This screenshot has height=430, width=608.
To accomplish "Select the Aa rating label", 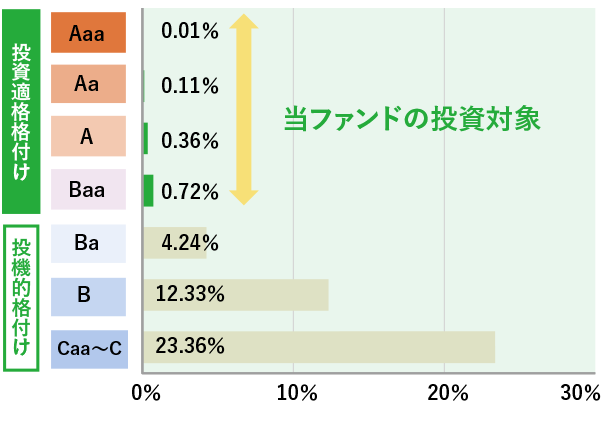I will coord(88,84).
